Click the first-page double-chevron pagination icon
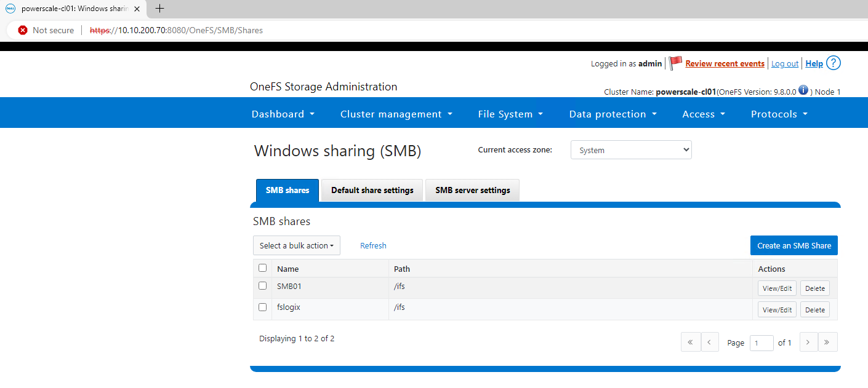868x388 pixels. (690, 342)
